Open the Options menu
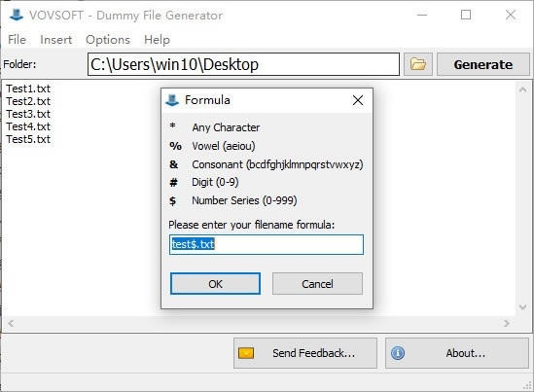Screen dimensions: 534x392 click(x=108, y=40)
